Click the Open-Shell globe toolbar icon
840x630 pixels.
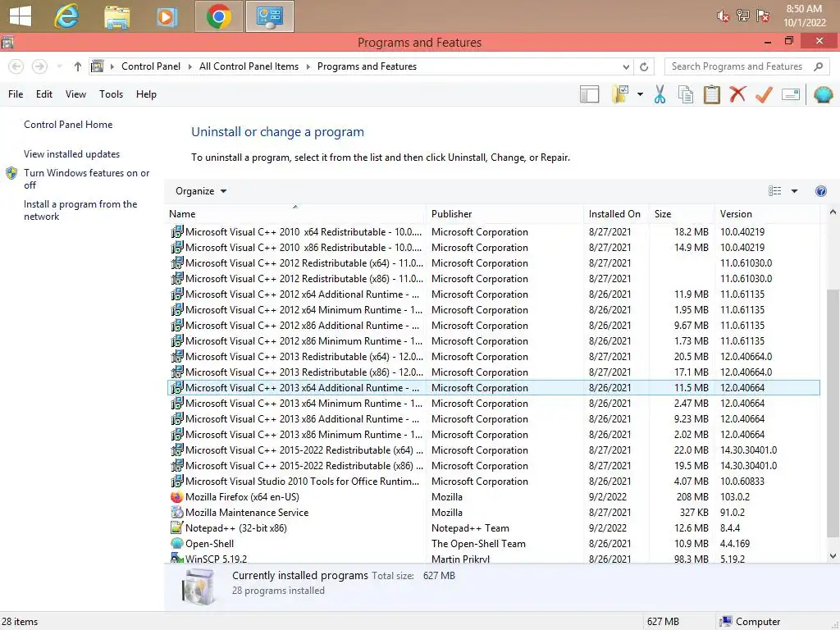pyautogui.click(x=823, y=95)
